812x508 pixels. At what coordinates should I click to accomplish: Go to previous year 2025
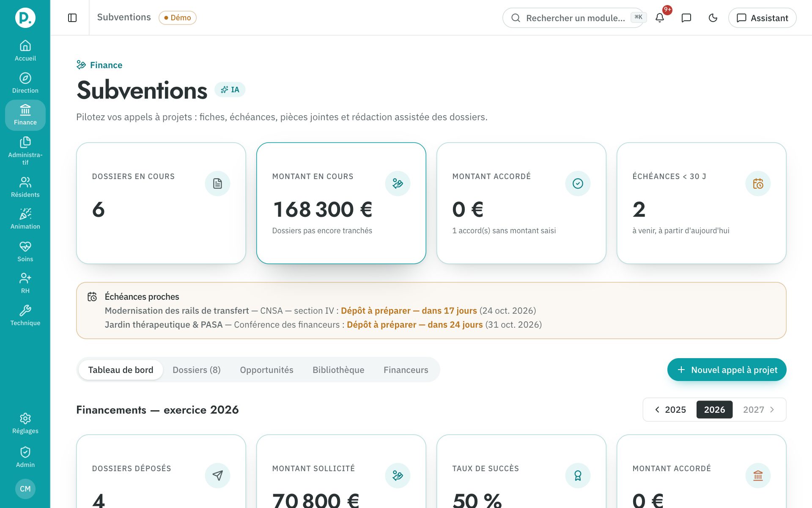670,409
